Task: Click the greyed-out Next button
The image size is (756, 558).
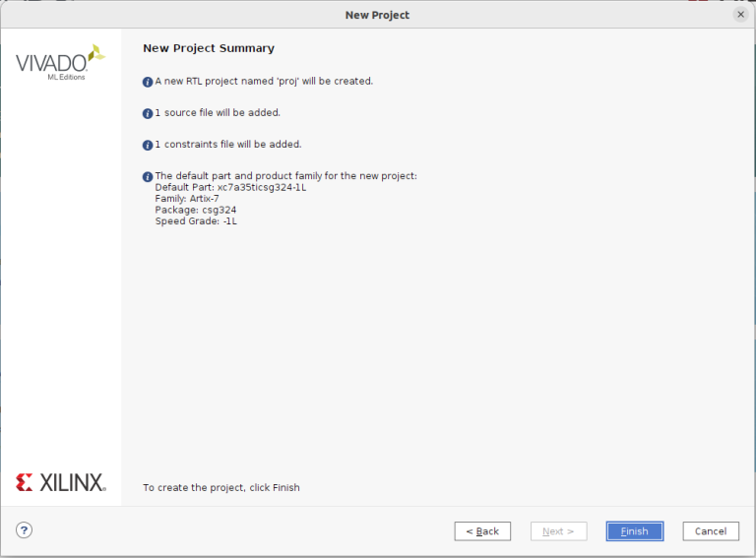Action: coord(558,531)
